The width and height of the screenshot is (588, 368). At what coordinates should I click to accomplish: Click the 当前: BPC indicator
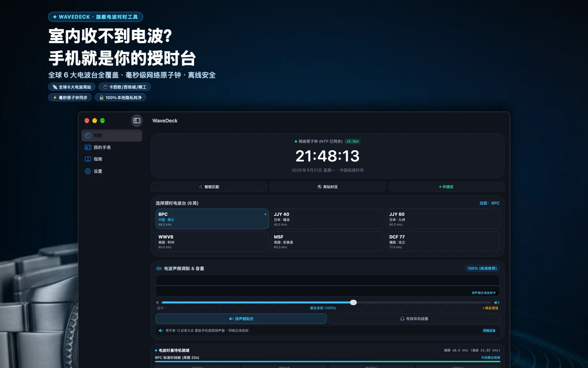point(489,203)
